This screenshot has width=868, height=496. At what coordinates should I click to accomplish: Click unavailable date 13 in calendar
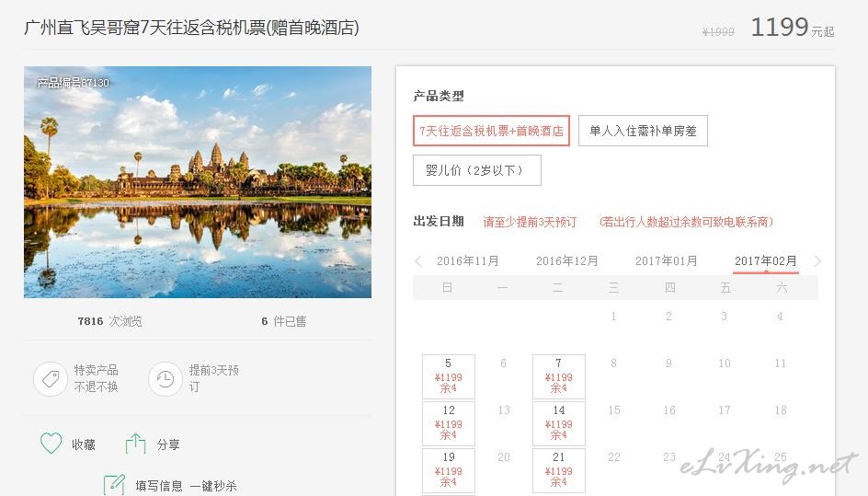pyautogui.click(x=504, y=410)
